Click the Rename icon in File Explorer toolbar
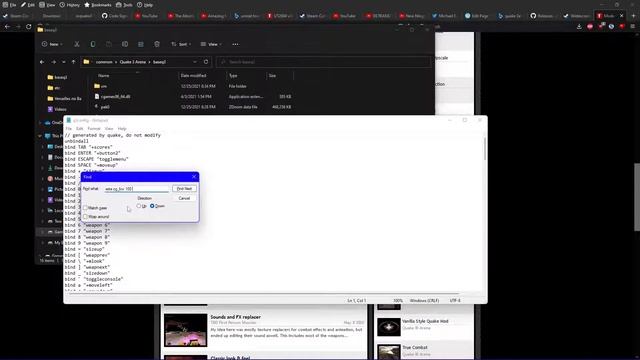This screenshot has height=360, width=640. pyautogui.click(x=125, y=44)
